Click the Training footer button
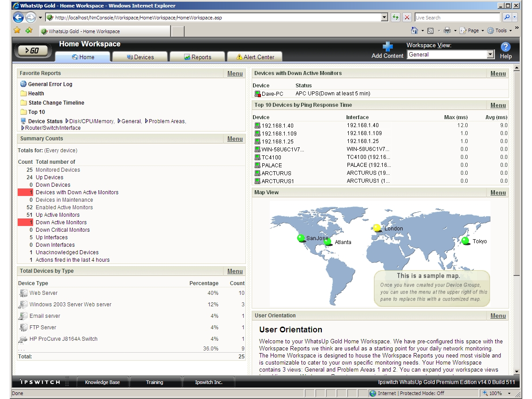 [x=155, y=382]
